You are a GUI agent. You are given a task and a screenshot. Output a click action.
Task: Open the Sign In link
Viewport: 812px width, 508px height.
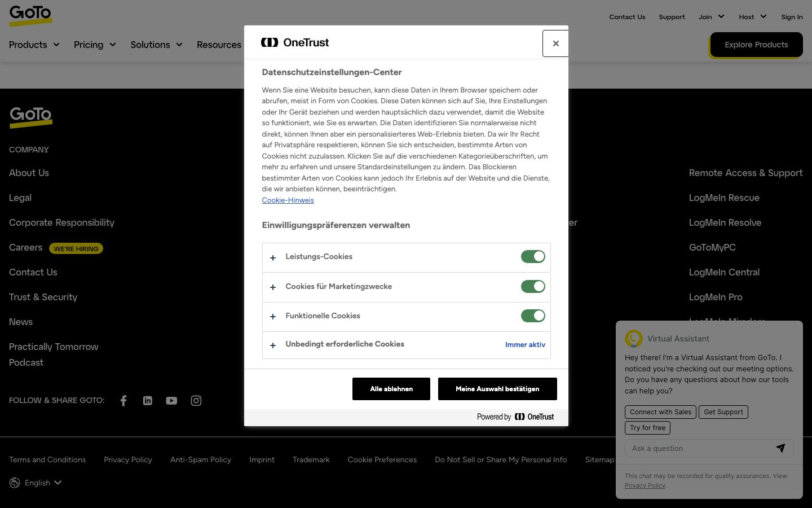(792, 17)
